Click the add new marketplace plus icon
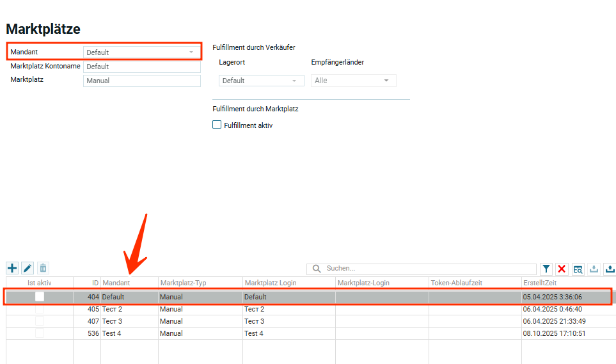The height and width of the screenshot is (364, 616). pos(12,269)
